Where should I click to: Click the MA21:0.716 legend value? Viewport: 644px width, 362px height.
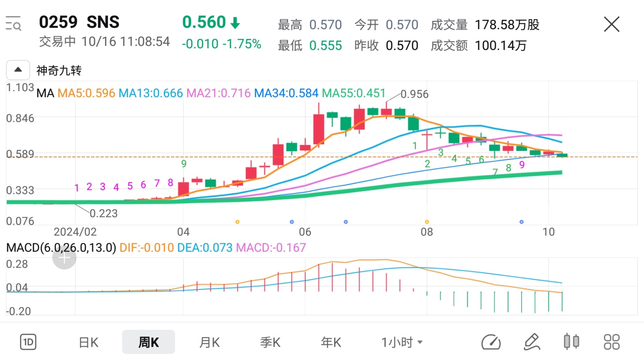pyautogui.click(x=219, y=93)
